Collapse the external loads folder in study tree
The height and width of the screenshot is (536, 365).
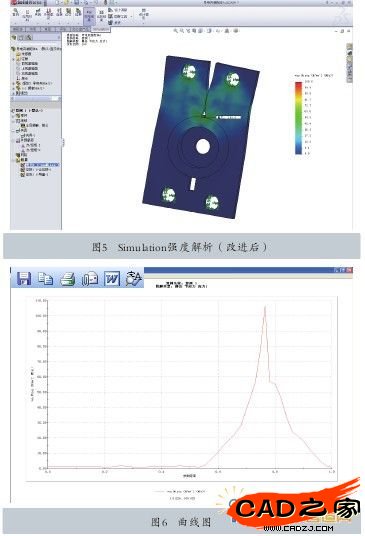(x=14, y=140)
